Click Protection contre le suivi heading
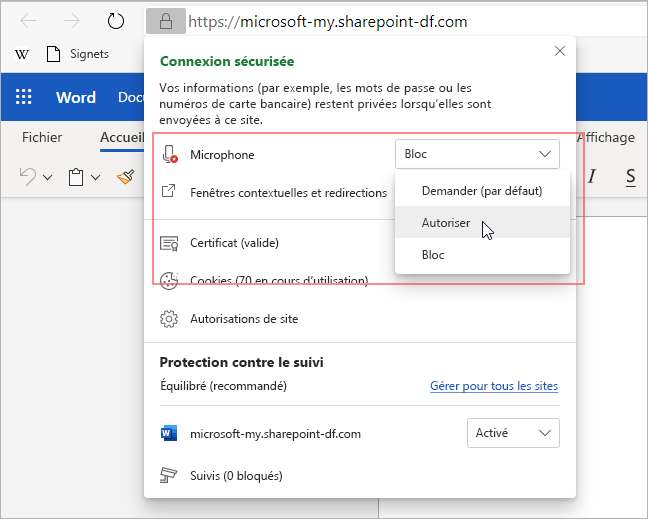 (241, 362)
